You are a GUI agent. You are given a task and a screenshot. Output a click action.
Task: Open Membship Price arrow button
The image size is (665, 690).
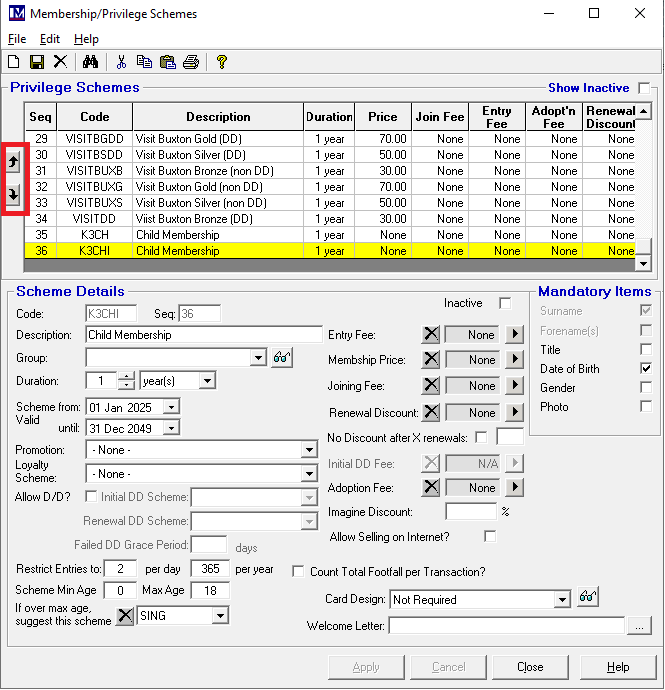coord(514,360)
